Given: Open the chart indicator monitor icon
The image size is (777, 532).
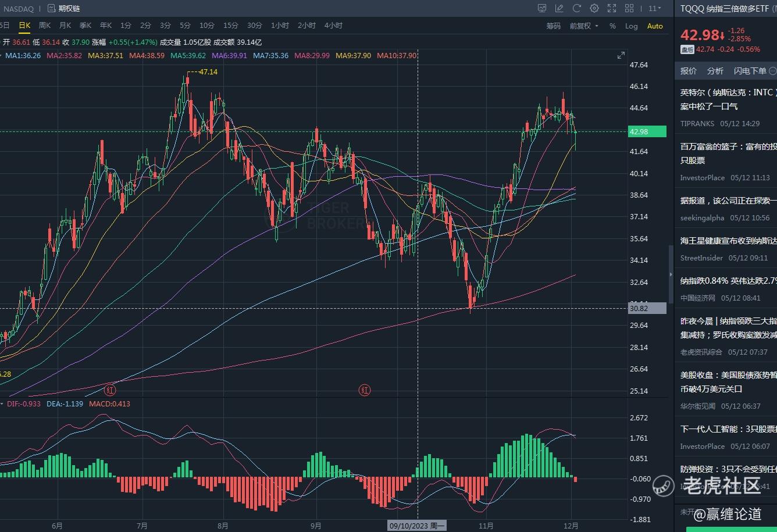Looking at the screenshot, I should (542, 8).
